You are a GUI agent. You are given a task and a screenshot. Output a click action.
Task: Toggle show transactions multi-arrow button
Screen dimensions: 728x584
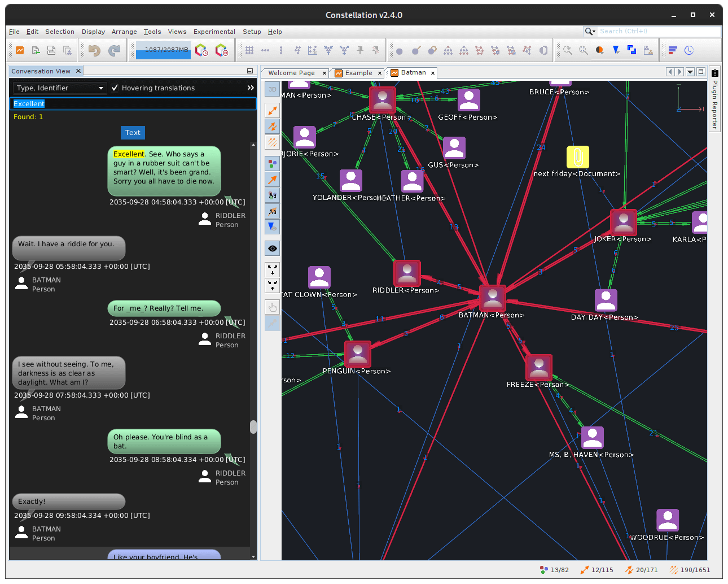tap(273, 142)
